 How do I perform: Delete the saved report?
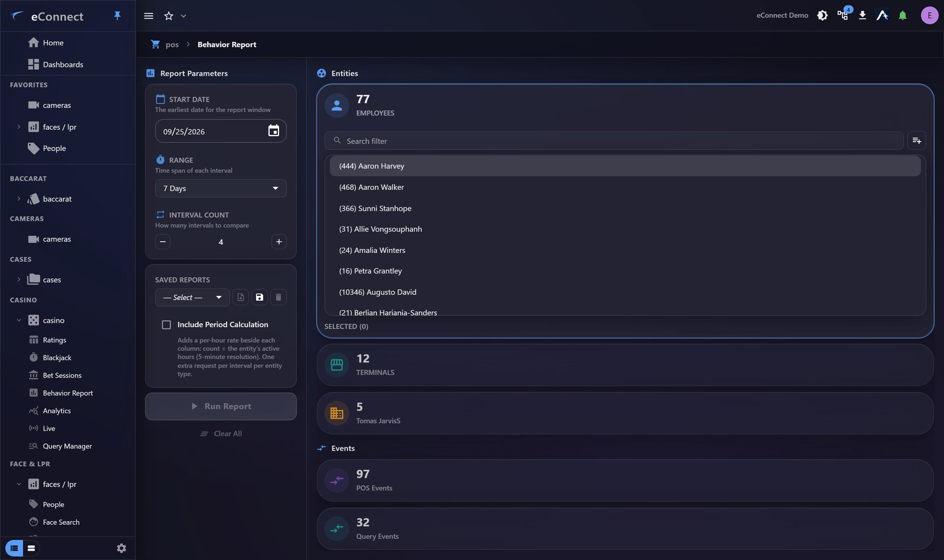point(278,297)
